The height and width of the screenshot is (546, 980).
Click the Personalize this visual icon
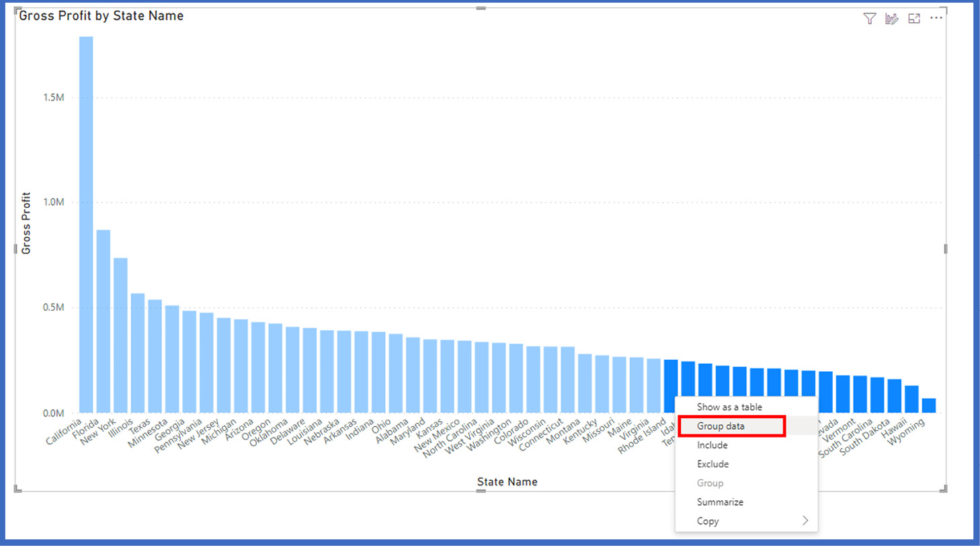(x=892, y=19)
